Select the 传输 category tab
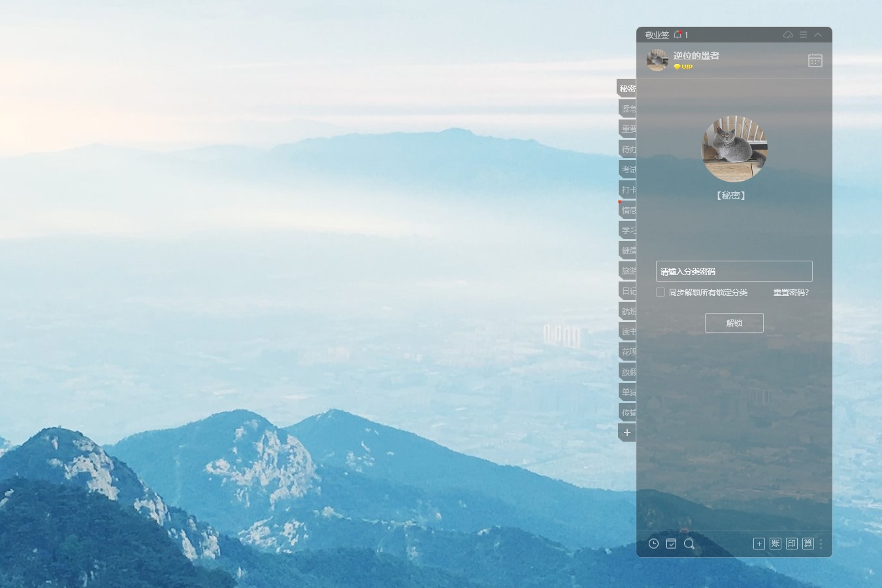 tap(627, 412)
